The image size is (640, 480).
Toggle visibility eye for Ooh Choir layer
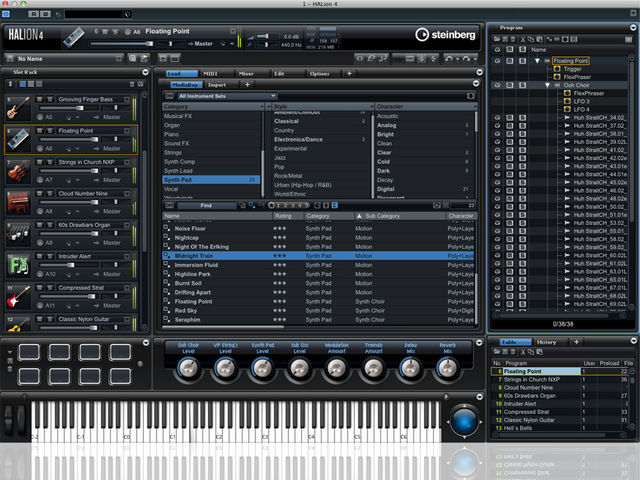pos(497,85)
